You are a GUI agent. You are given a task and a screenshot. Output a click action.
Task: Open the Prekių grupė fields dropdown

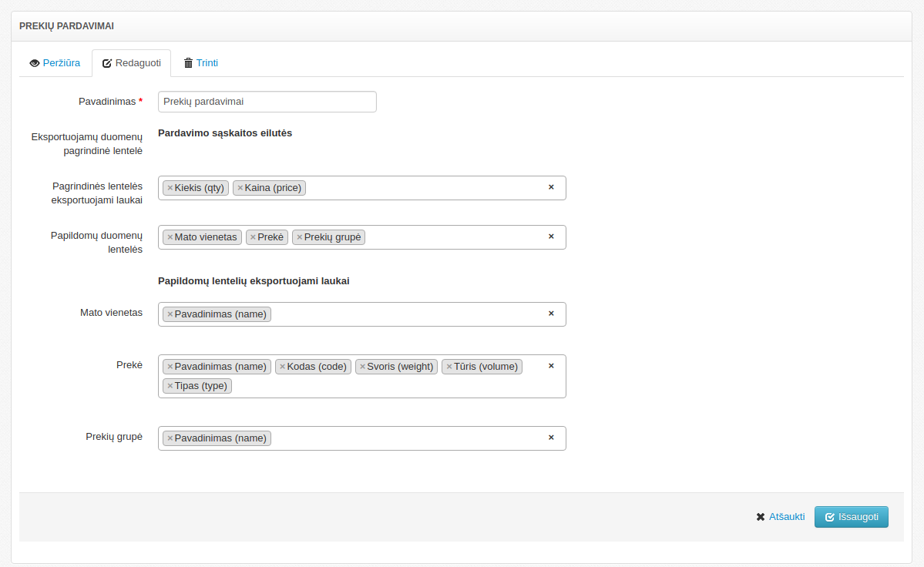[x=408, y=438]
